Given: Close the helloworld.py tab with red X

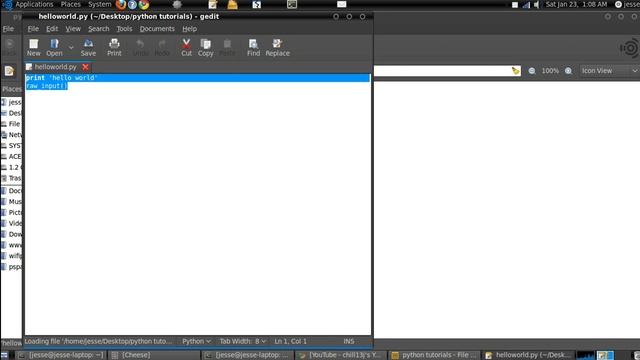Looking at the screenshot, I should (85, 67).
